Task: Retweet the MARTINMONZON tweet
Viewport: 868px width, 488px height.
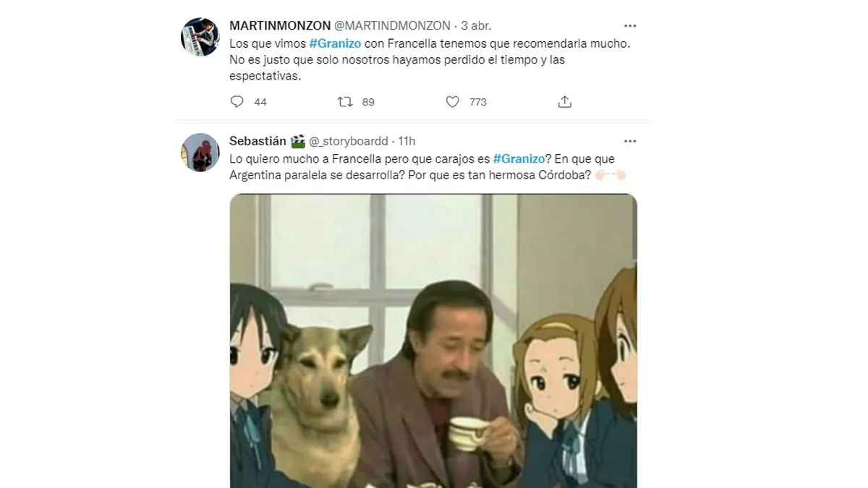Action: [x=345, y=102]
